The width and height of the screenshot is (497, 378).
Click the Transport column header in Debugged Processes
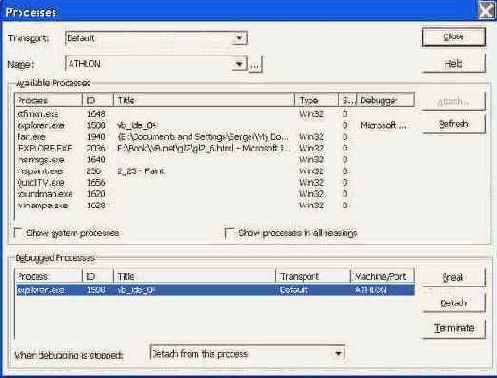[313, 276]
